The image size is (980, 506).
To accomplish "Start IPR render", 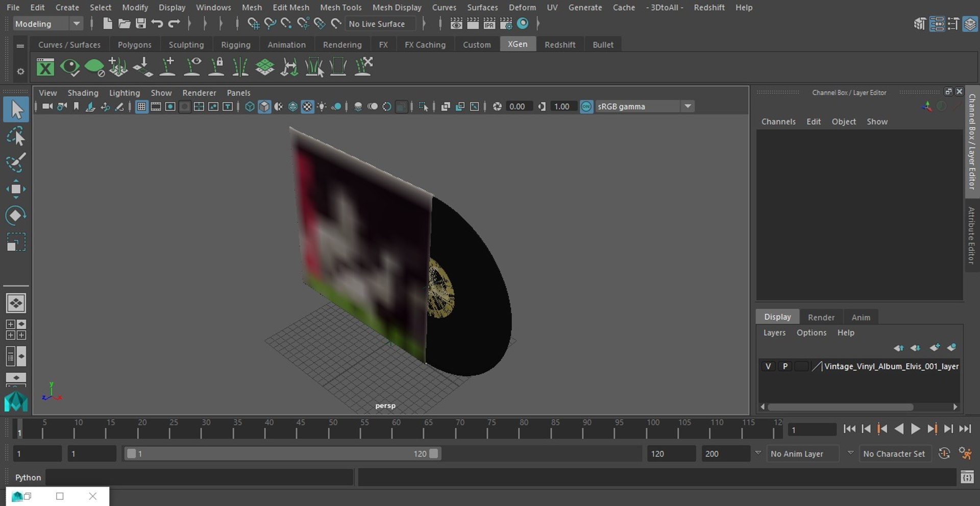I will (x=489, y=23).
